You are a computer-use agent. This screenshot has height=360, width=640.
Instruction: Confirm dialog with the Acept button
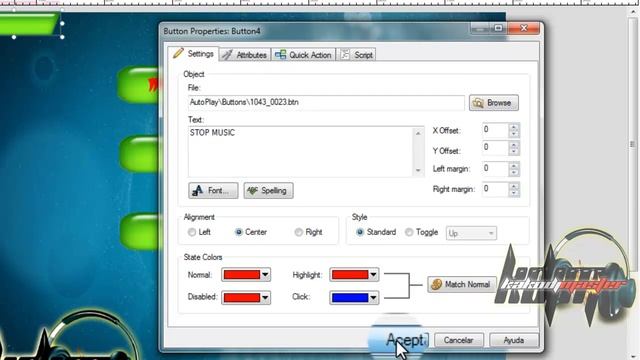[405, 340]
